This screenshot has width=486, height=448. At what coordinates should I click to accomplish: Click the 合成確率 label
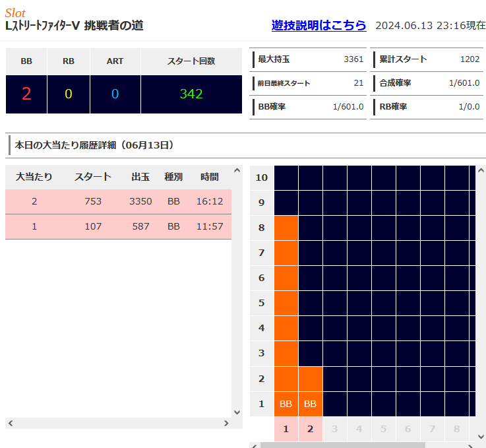(395, 83)
